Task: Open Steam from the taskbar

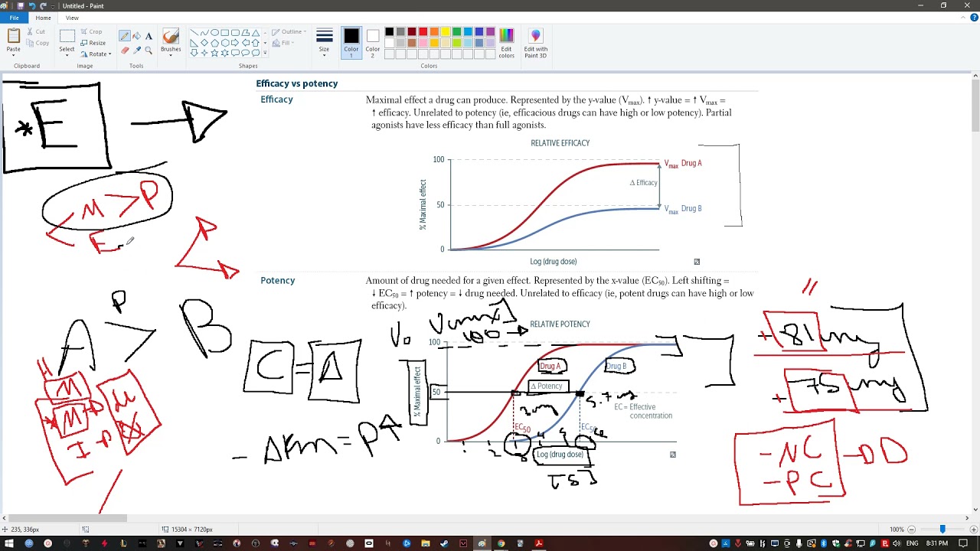Action: tap(444, 543)
